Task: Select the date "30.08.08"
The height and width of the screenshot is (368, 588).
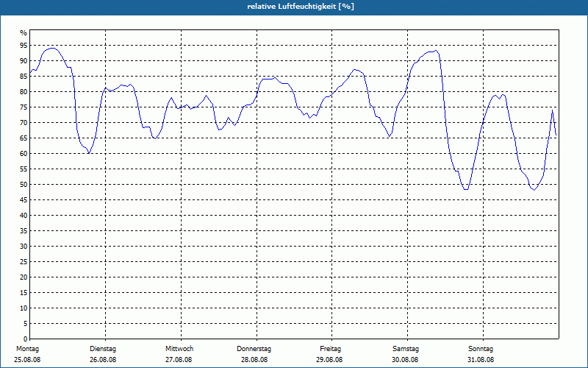Action: tap(405, 360)
